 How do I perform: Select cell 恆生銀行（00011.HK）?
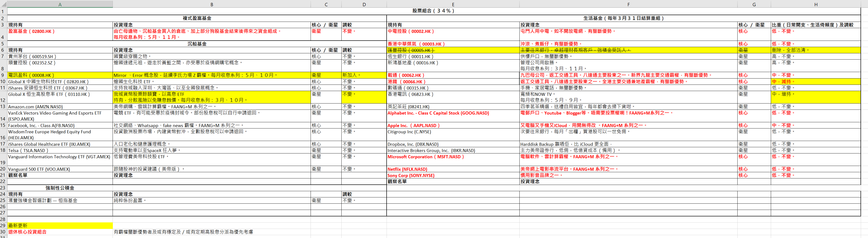click(x=453, y=56)
